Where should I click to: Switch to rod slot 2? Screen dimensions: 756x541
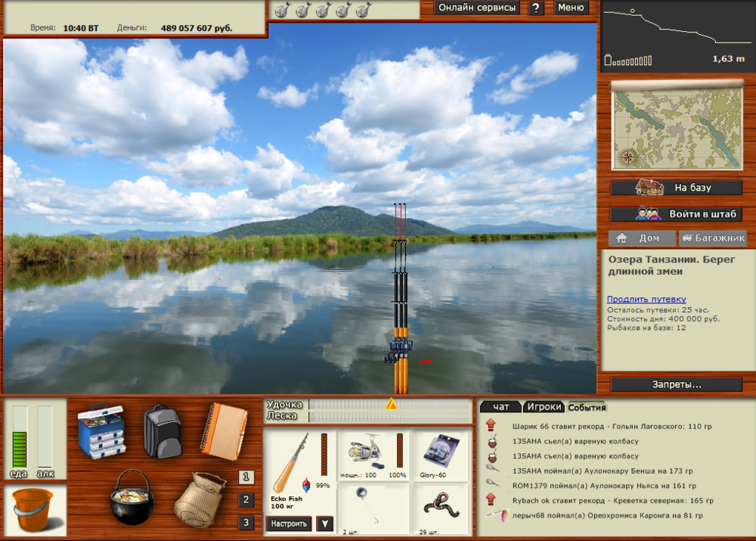[x=246, y=500]
